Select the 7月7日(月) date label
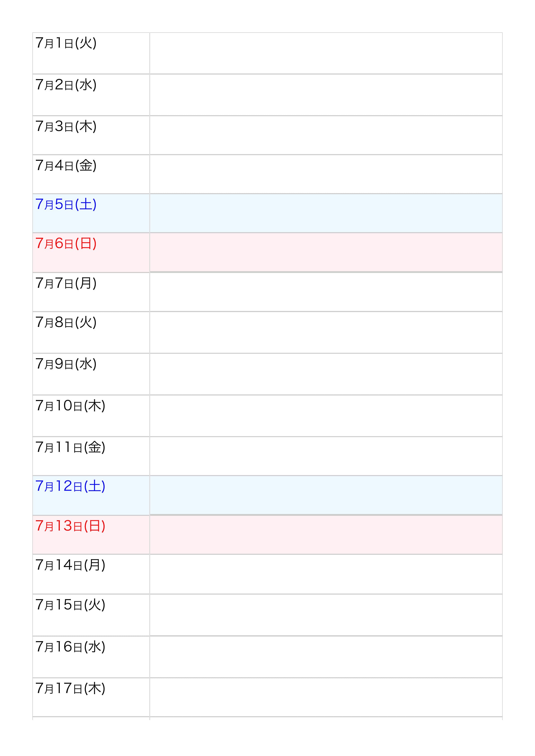The height and width of the screenshot is (756, 535). (x=66, y=283)
